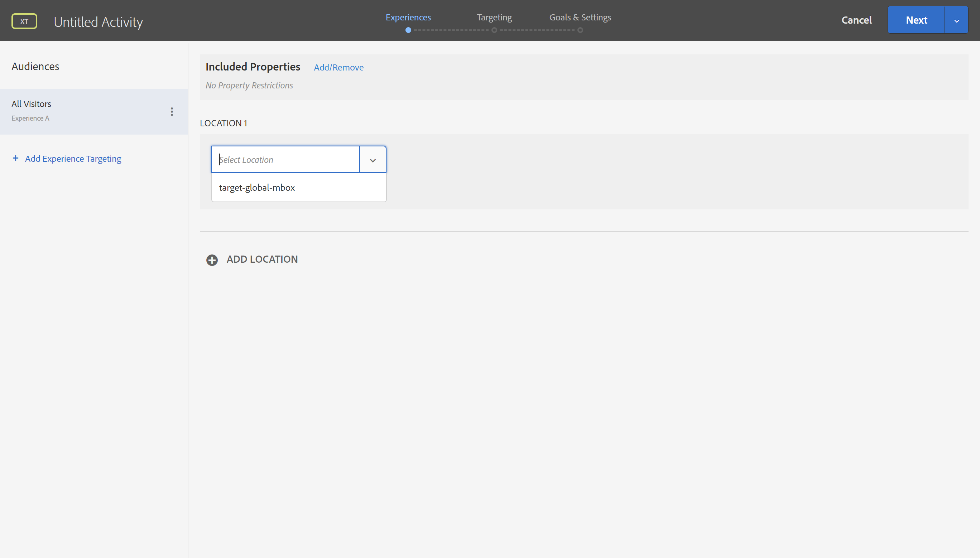The width and height of the screenshot is (980, 558).
Task: Click the Goals & Settings progress dot
Action: point(580,30)
